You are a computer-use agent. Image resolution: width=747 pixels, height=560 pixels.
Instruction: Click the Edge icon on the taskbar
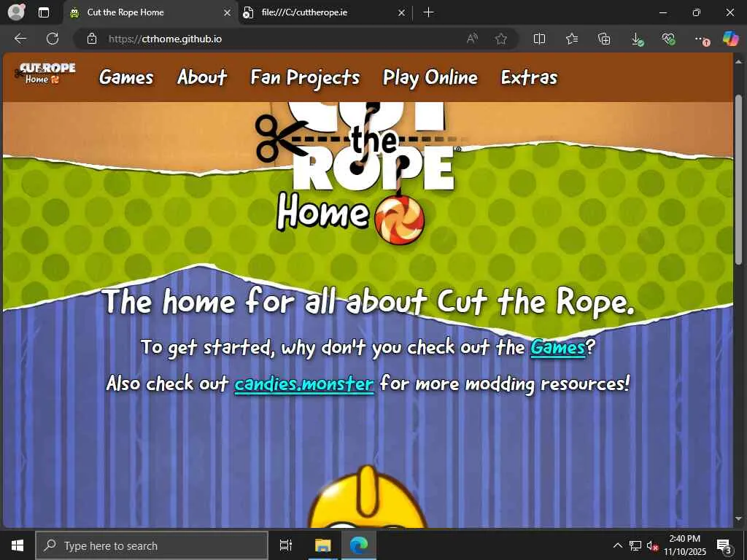click(359, 545)
